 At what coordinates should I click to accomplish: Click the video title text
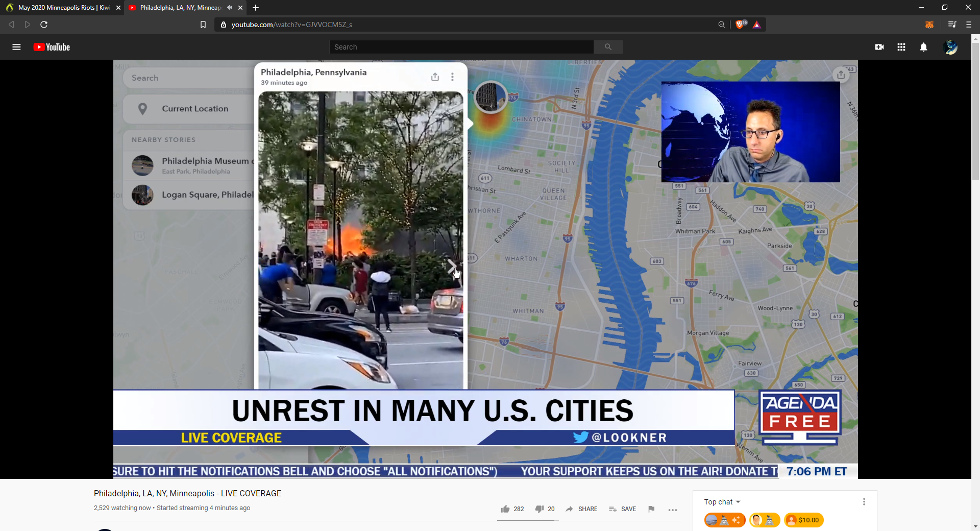pos(187,493)
